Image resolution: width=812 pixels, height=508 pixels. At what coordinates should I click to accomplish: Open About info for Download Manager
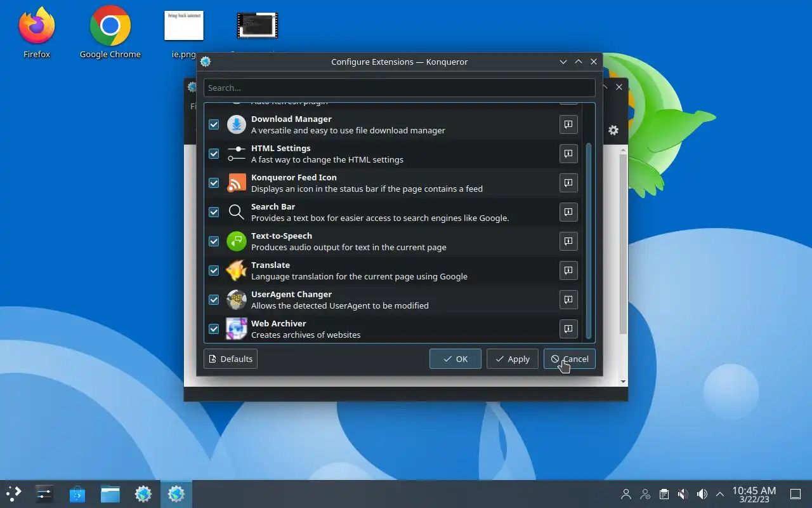point(568,124)
